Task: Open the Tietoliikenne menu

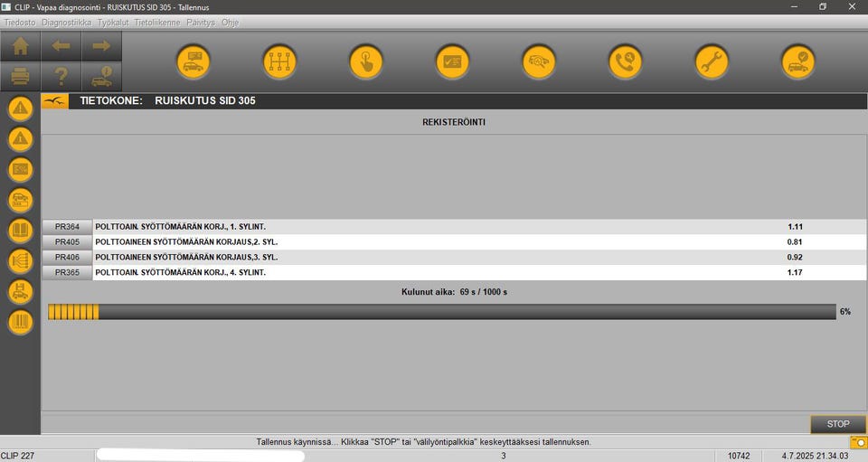Action: pos(157,23)
